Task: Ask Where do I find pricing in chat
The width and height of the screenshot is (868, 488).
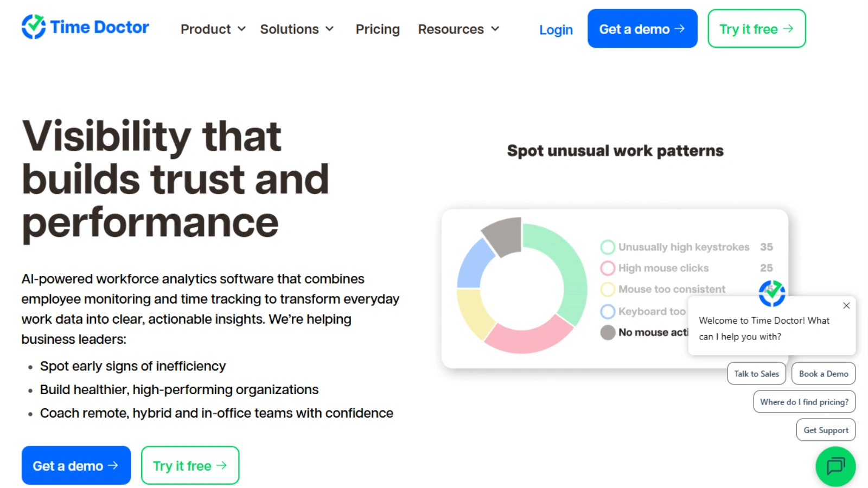Action: [x=804, y=402]
